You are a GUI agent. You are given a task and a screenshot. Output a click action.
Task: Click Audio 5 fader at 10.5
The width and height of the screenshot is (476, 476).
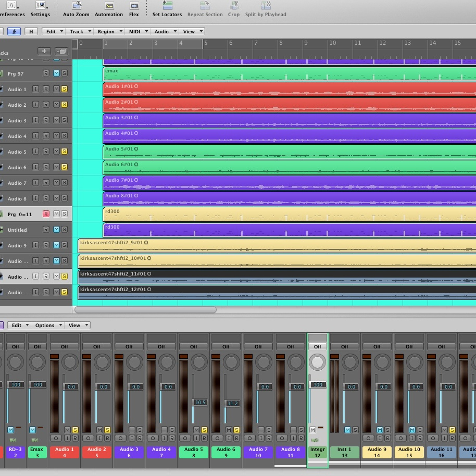point(200,402)
